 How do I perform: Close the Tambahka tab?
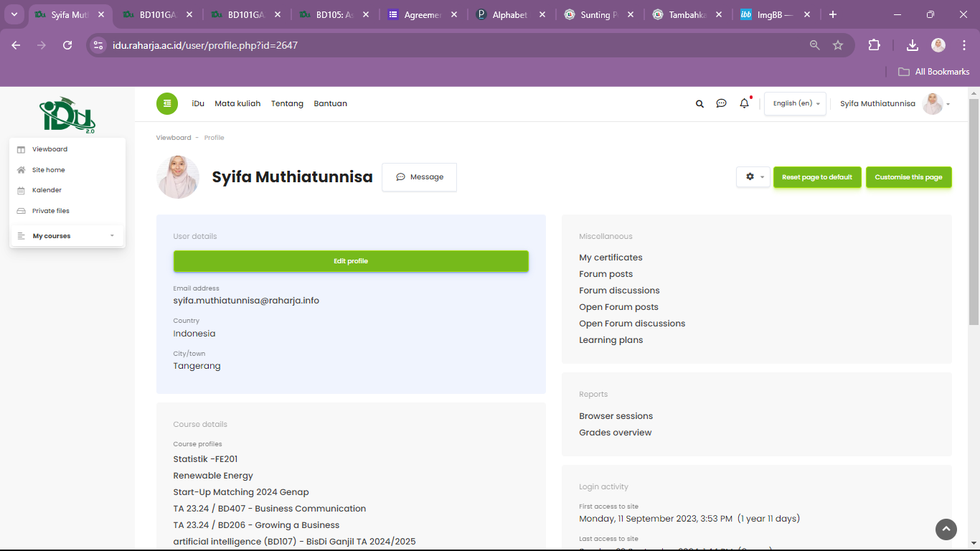point(718,14)
